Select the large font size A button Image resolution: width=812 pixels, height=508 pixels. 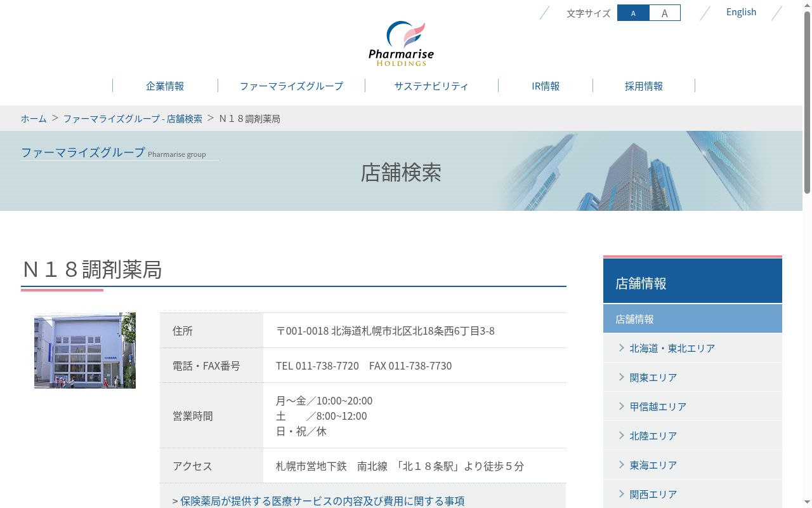pos(664,13)
